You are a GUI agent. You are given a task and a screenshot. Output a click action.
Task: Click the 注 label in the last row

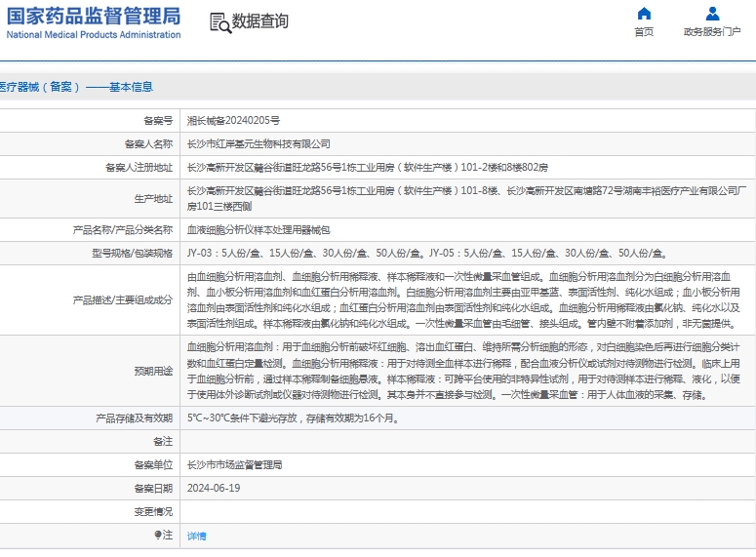tap(168, 535)
